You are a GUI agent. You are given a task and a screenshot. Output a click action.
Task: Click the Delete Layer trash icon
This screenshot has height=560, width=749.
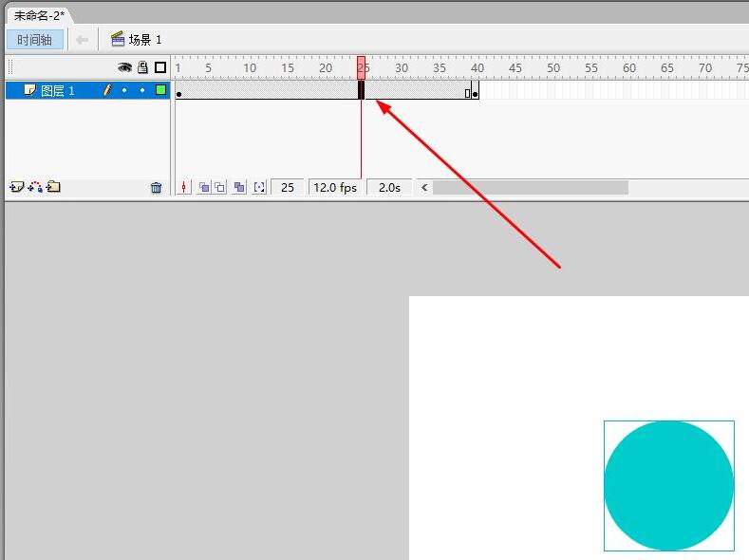click(157, 188)
